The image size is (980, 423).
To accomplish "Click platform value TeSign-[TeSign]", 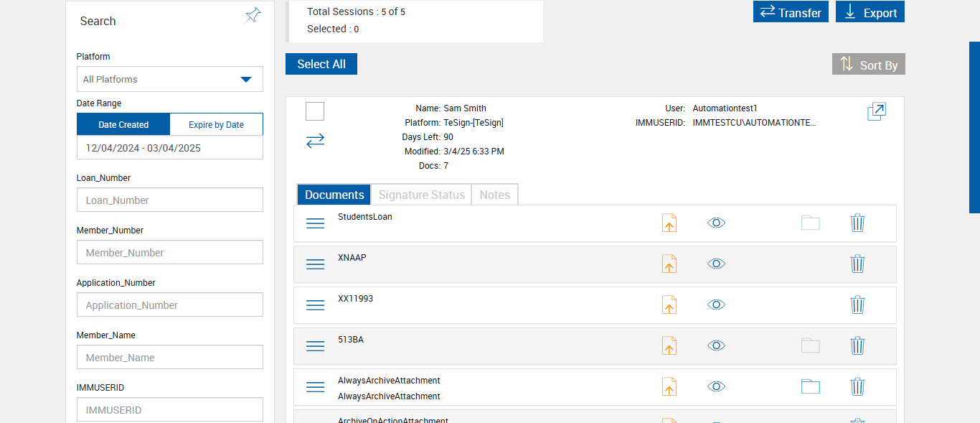I will point(473,123).
